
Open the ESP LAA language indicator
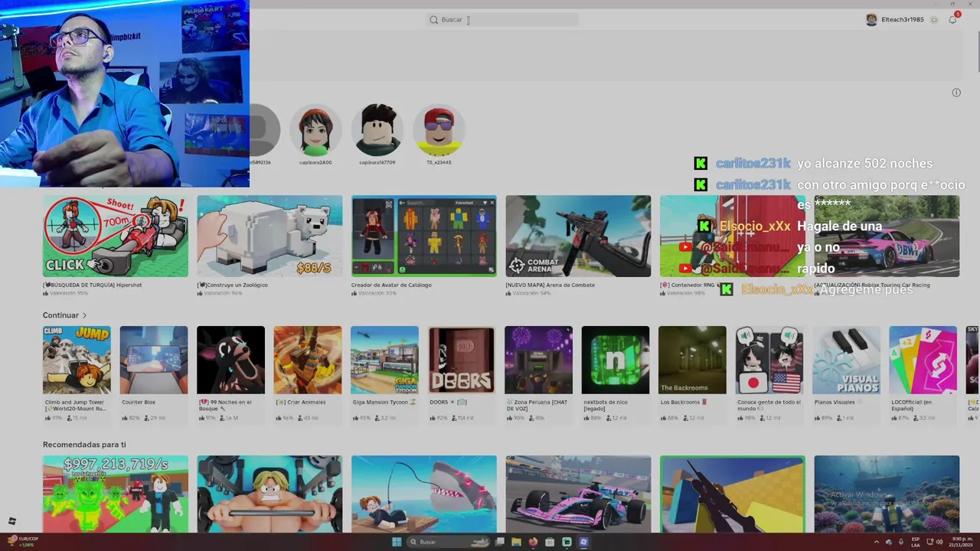coord(916,542)
